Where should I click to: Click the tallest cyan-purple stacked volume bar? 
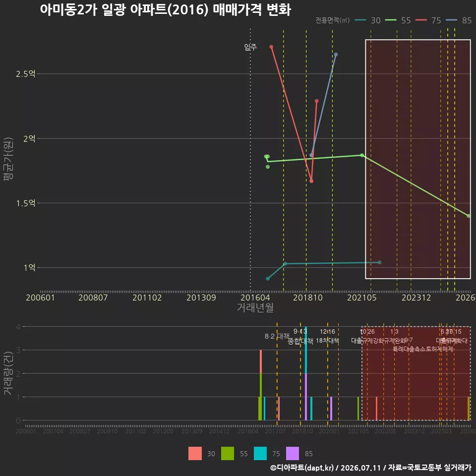click(x=306, y=373)
